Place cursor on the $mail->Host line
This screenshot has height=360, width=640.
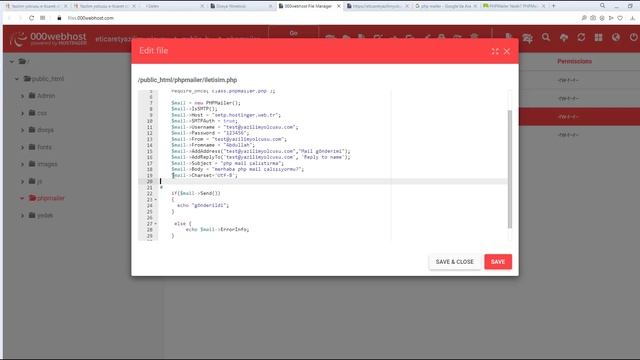click(x=226, y=115)
